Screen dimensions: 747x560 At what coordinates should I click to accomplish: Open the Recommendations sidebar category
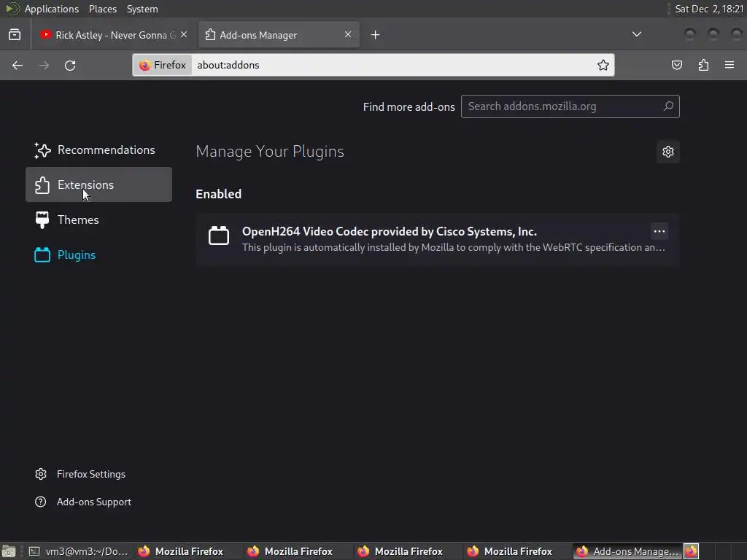(x=98, y=150)
